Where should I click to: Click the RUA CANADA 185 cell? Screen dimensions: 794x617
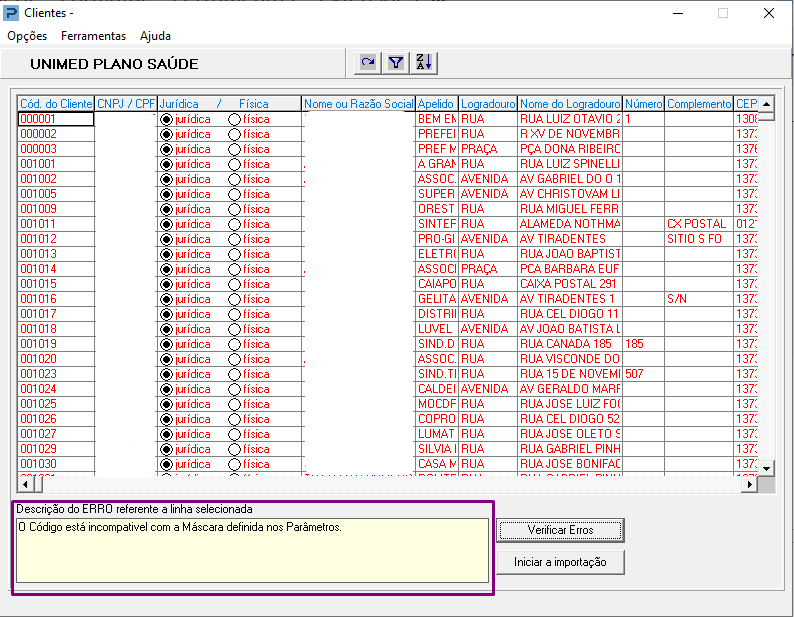(570, 343)
